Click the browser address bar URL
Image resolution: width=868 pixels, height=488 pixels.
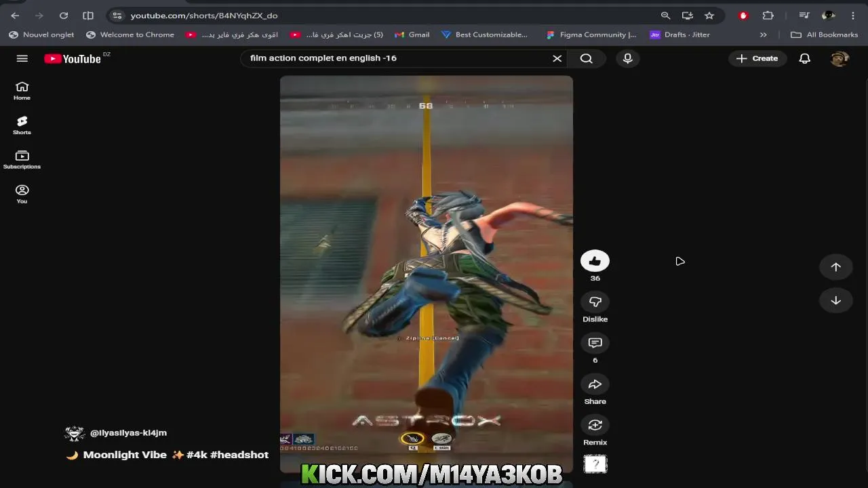203,16
